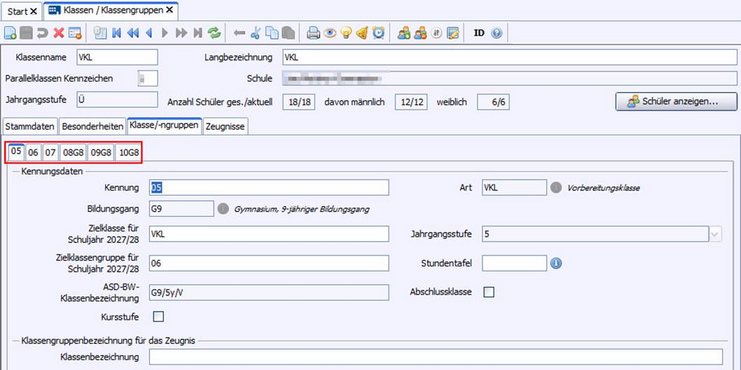
Task: Click info icon beside Art field
Action: pos(556,188)
